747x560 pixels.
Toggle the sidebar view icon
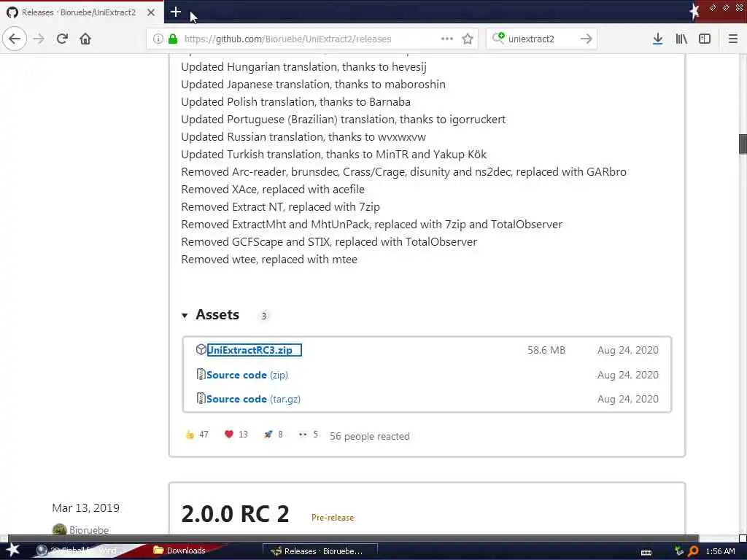pyautogui.click(x=705, y=39)
